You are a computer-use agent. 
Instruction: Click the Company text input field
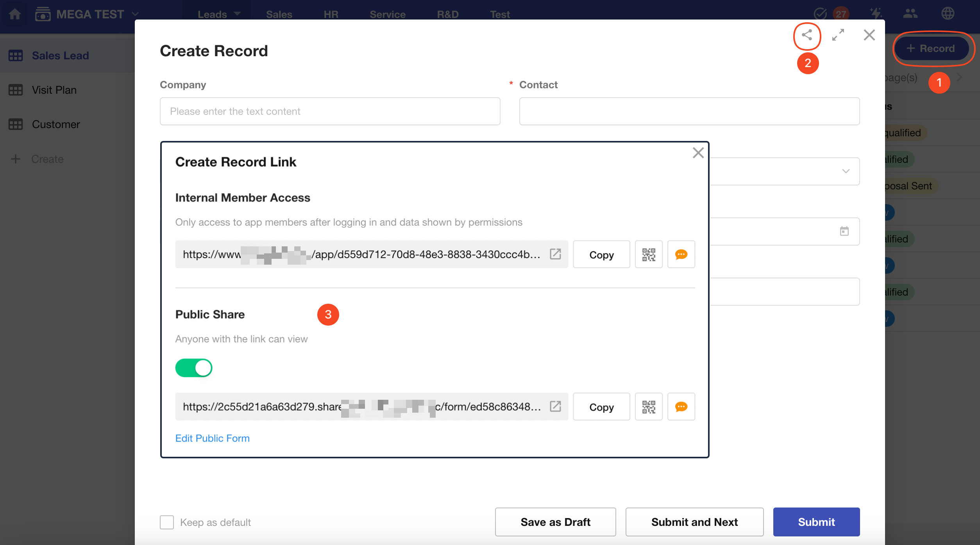(330, 111)
